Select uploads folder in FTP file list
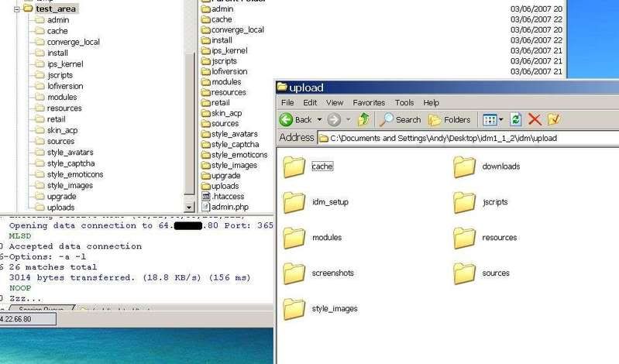619x364 pixels. pyautogui.click(x=220, y=186)
